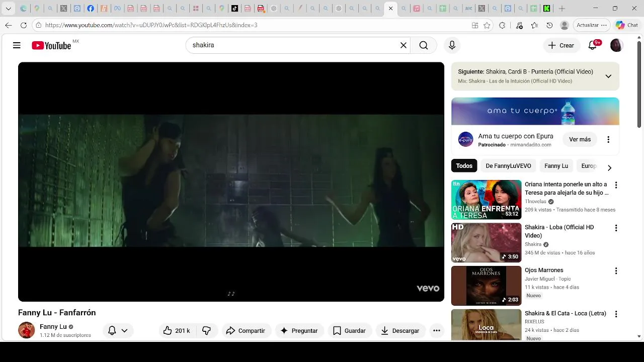Image resolution: width=644 pixels, height=362 pixels.
Task: Open options for Ojos Marrones video
Action: click(x=616, y=271)
